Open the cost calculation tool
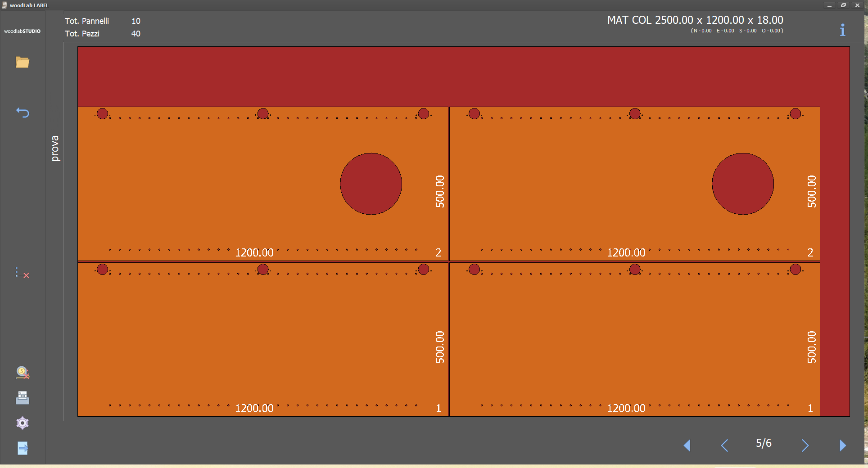868x468 pixels. tap(22, 373)
